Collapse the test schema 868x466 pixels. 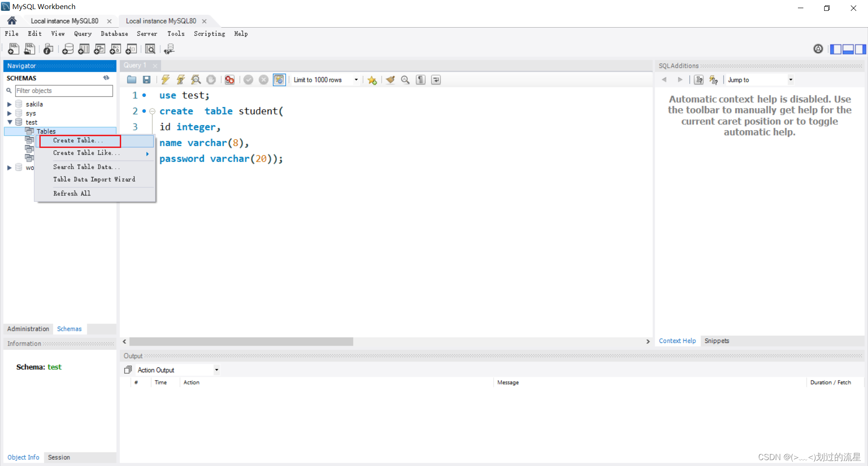9,122
